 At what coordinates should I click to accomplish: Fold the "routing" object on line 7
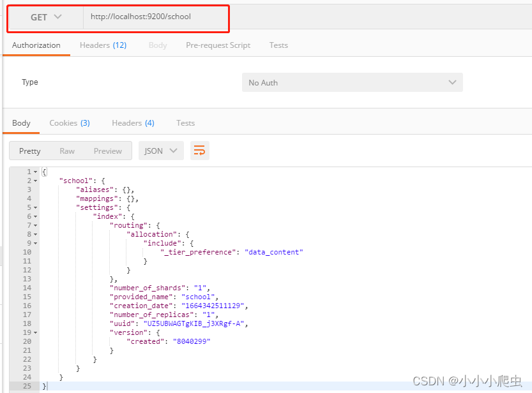[x=35, y=225]
